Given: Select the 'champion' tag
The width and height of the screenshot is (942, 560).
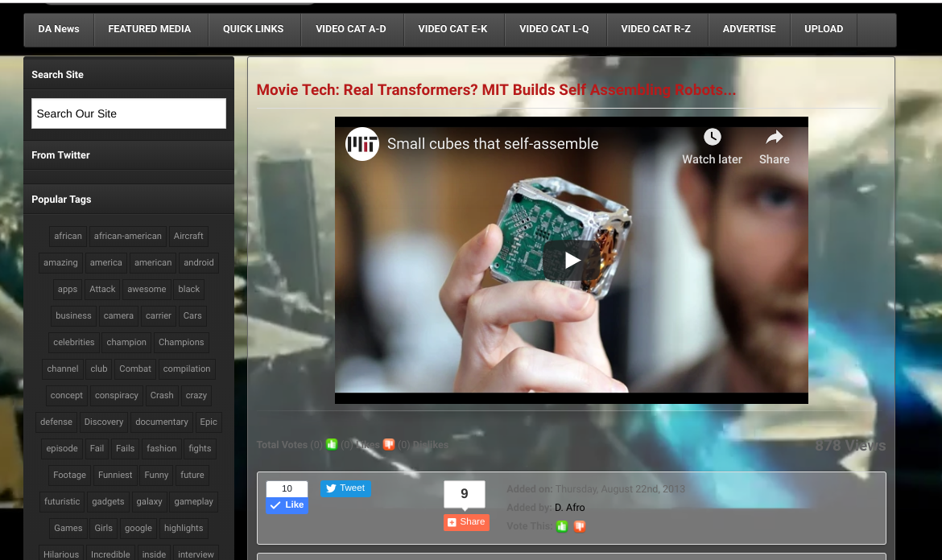Looking at the screenshot, I should (x=126, y=342).
